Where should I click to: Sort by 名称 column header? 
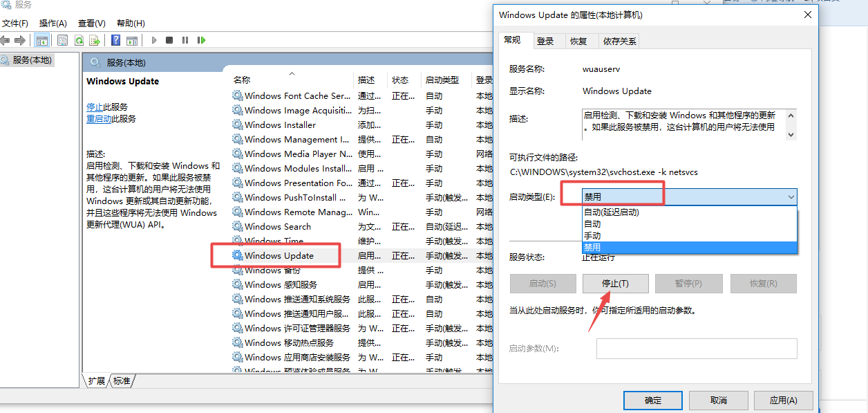pos(291,80)
